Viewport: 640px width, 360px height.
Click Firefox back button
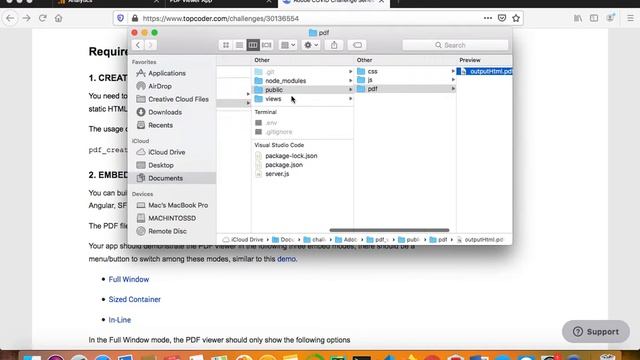coord(10,18)
